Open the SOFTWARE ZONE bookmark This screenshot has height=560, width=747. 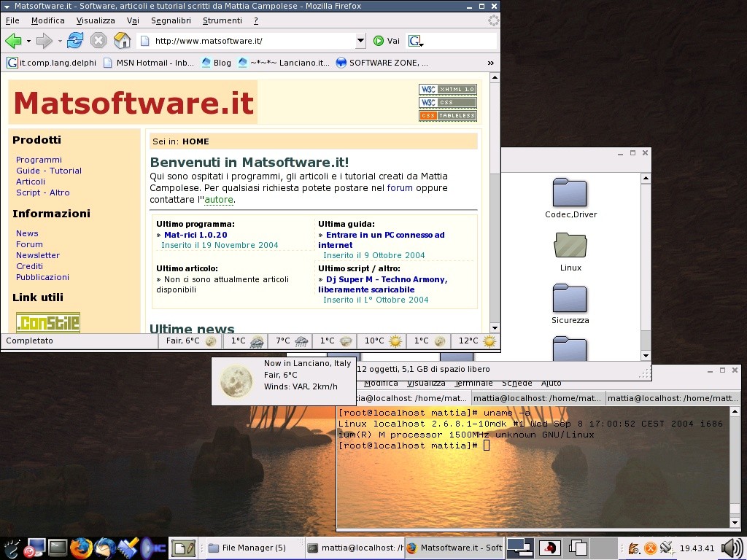coord(382,63)
